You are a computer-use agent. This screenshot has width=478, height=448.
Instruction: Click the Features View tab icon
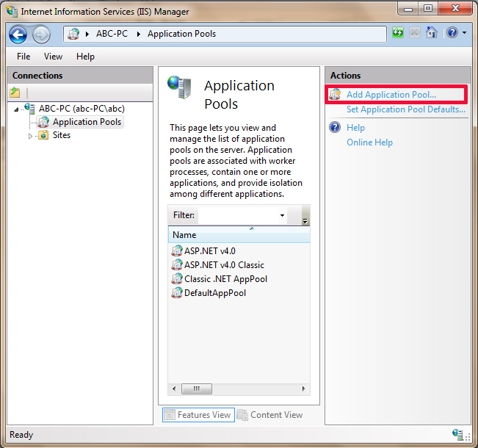coord(170,415)
